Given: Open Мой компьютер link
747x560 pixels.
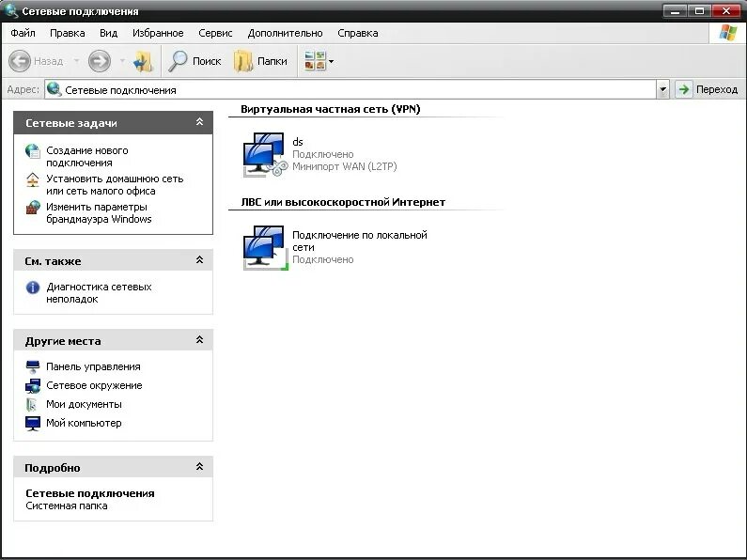Looking at the screenshot, I should 84,423.
